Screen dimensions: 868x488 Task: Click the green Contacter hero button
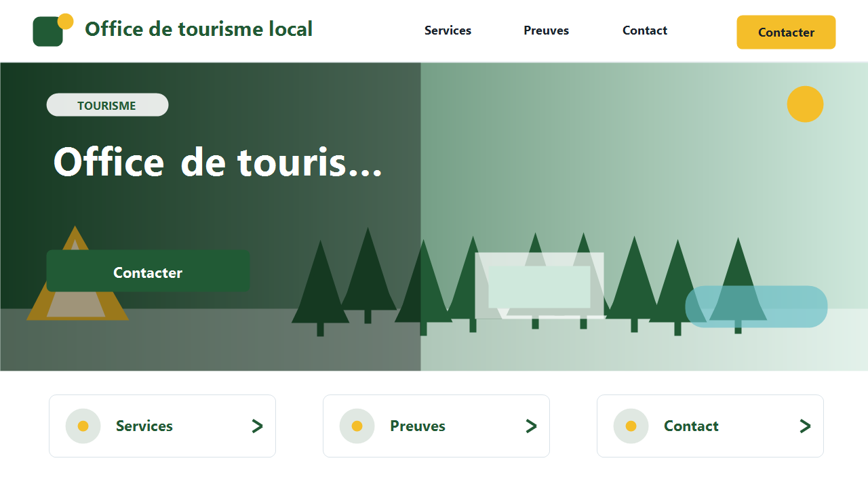pyautogui.click(x=148, y=272)
